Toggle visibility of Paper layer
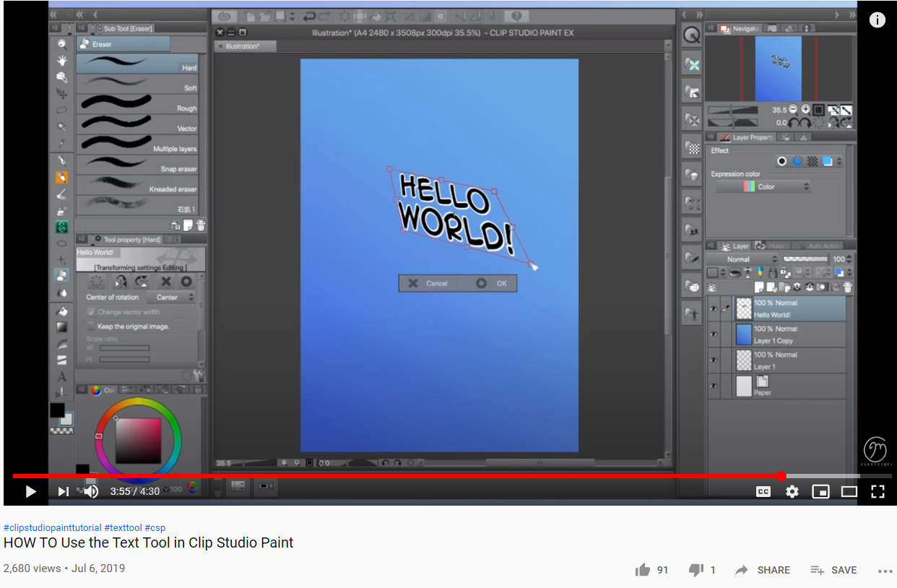The width and height of the screenshot is (897, 588). [x=714, y=386]
